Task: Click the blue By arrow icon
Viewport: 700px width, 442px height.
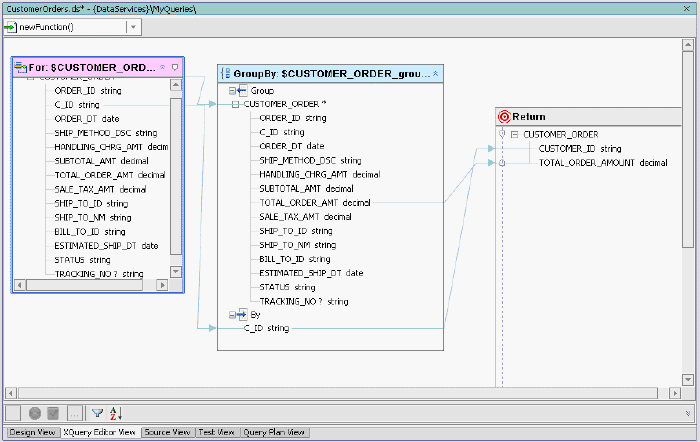Action: point(242,315)
